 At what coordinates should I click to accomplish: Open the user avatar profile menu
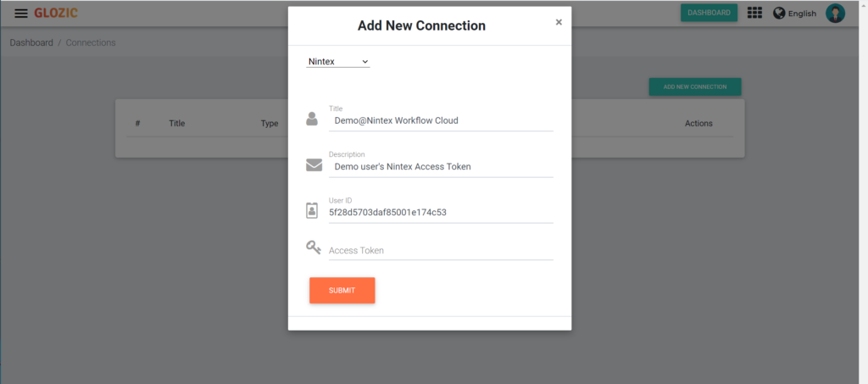pos(835,13)
